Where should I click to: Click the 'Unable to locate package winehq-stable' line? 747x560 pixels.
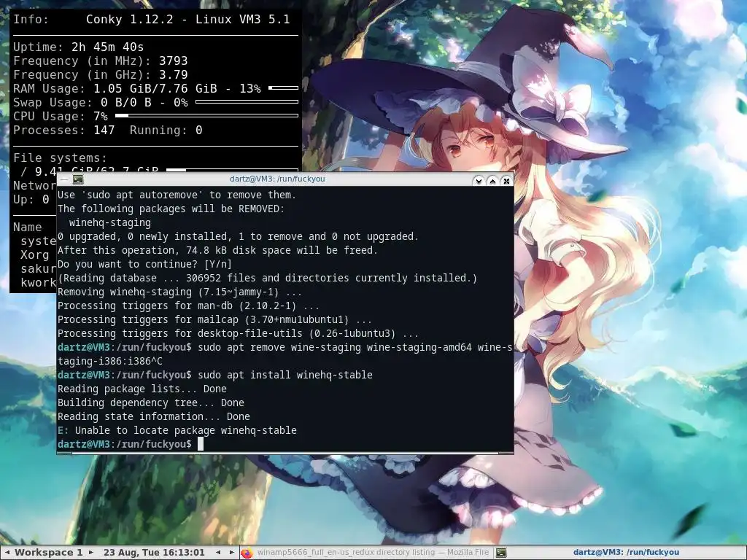[177, 430]
